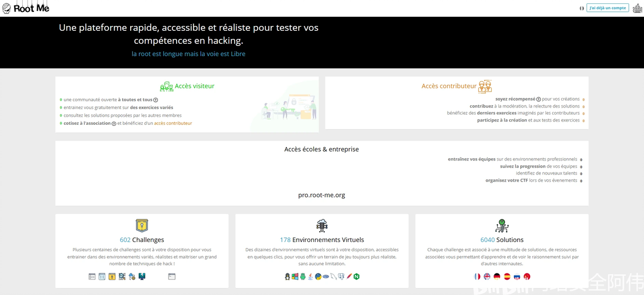Select the yellow keyhole challenge category icon
This screenshot has width=644, height=295.
pyautogui.click(x=112, y=277)
